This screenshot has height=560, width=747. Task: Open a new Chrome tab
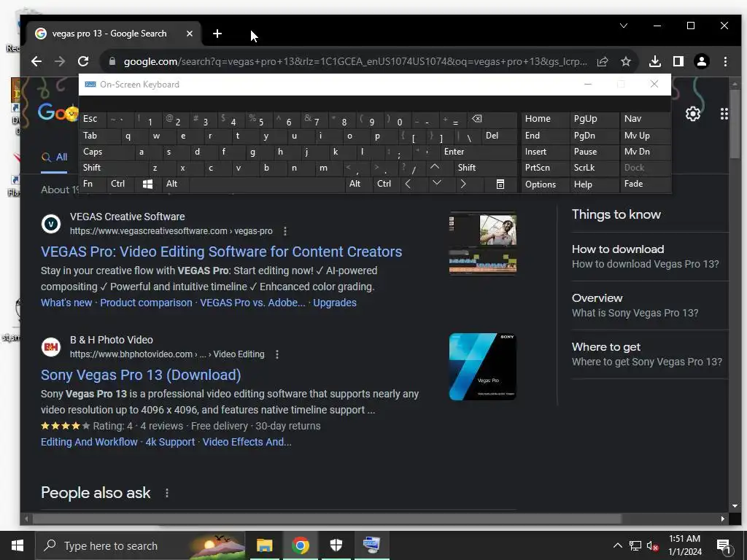[217, 34]
